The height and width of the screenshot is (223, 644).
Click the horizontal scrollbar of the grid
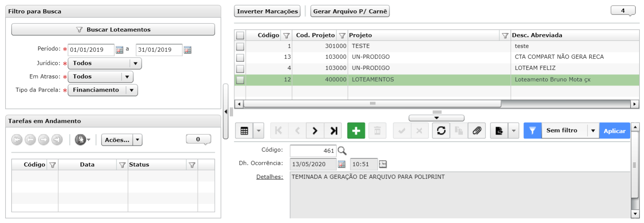coord(372,104)
